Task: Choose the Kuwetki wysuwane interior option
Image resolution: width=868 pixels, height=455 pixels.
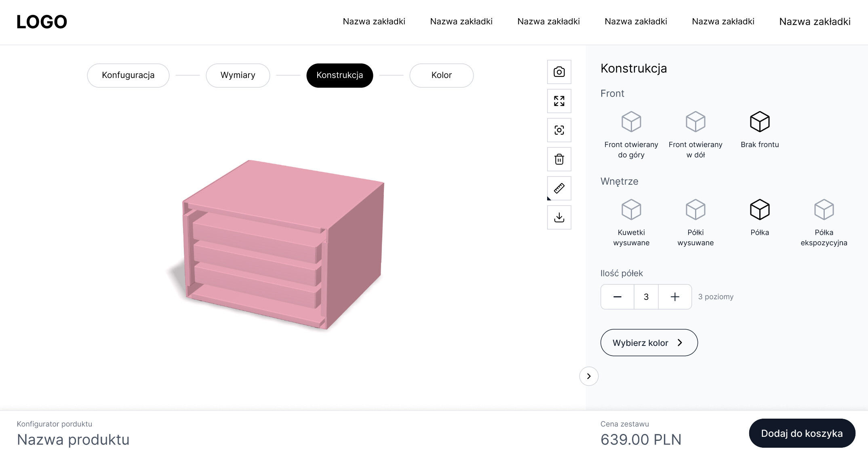Action: point(631,209)
